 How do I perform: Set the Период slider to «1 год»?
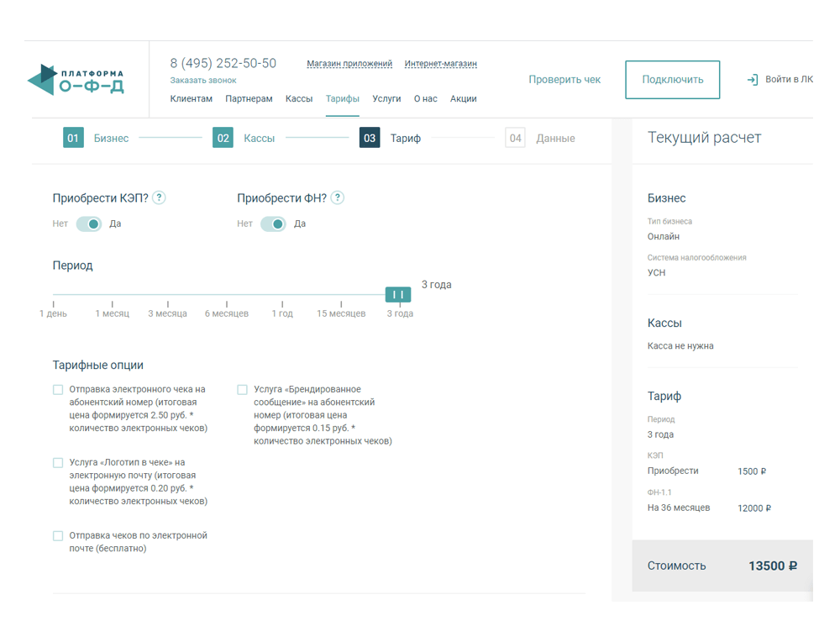(x=281, y=296)
